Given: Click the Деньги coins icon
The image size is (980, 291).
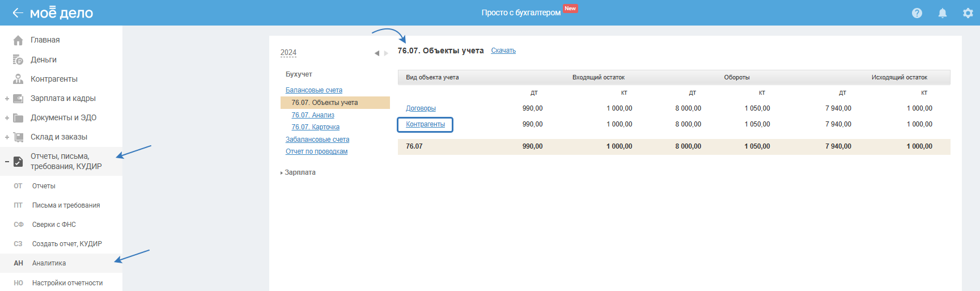Looking at the screenshot, I should pyautogui.click(x=18, y=60).
